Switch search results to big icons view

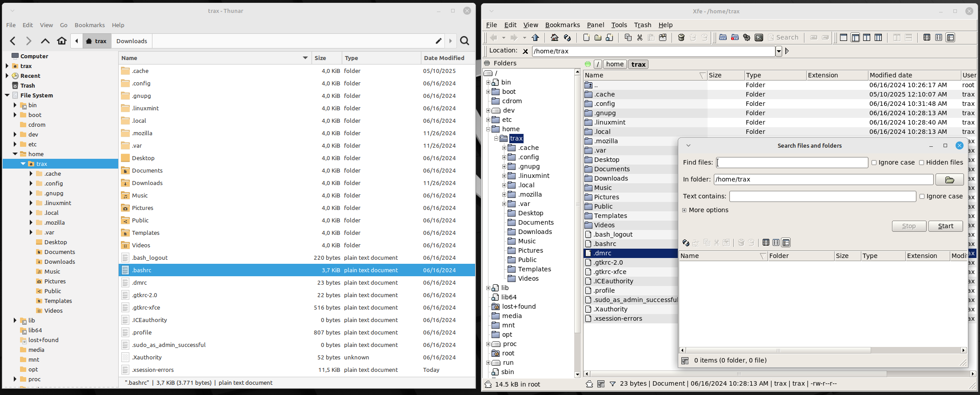pyautogui.click(x=766, y=243)
